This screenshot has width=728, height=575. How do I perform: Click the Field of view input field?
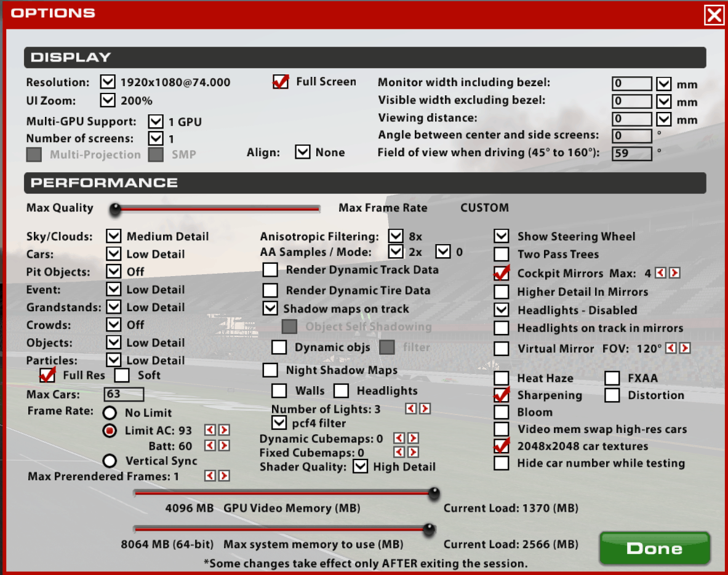click(632, 153)
